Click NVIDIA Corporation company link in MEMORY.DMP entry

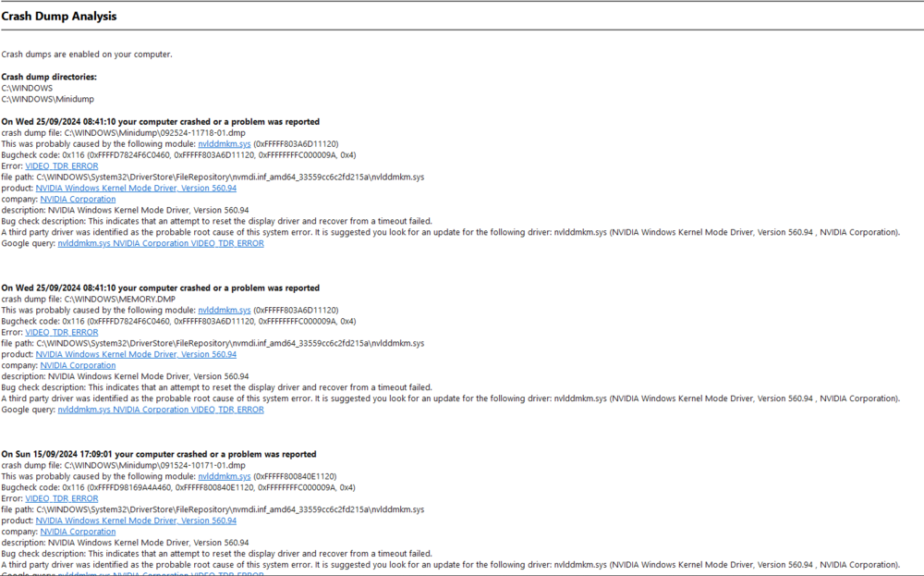tap(78, 366)
